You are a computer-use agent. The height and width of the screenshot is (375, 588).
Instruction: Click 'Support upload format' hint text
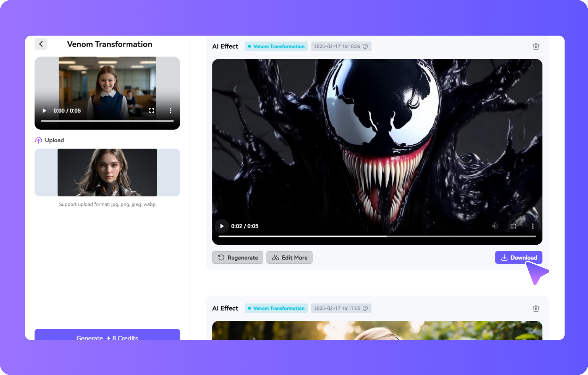click(x=107, y=204)
